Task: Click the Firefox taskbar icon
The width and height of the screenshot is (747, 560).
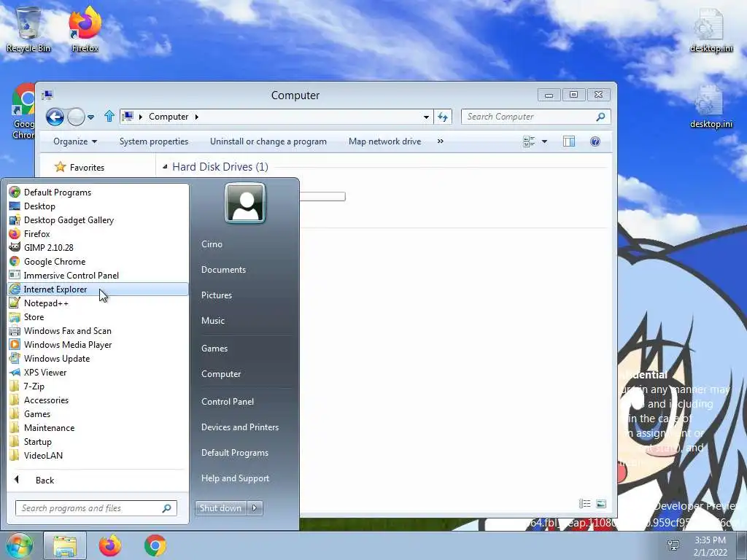Action: point(110,545)
